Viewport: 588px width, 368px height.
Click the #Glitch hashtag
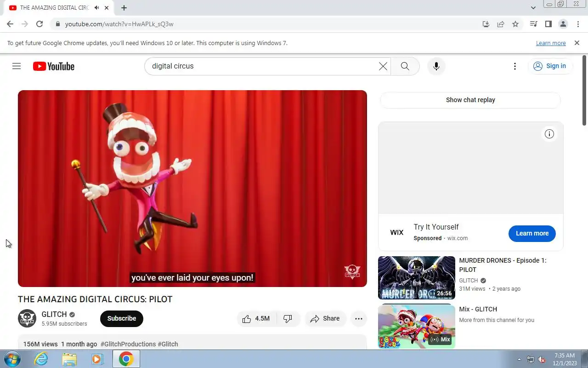click(x=168, y=344)
